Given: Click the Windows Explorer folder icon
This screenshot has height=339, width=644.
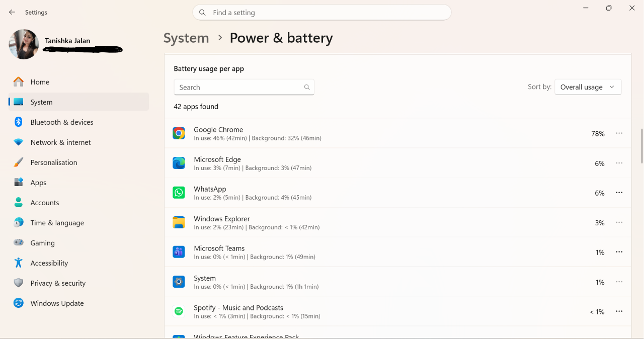Looking at the screenshot, I should coord(179,222).
